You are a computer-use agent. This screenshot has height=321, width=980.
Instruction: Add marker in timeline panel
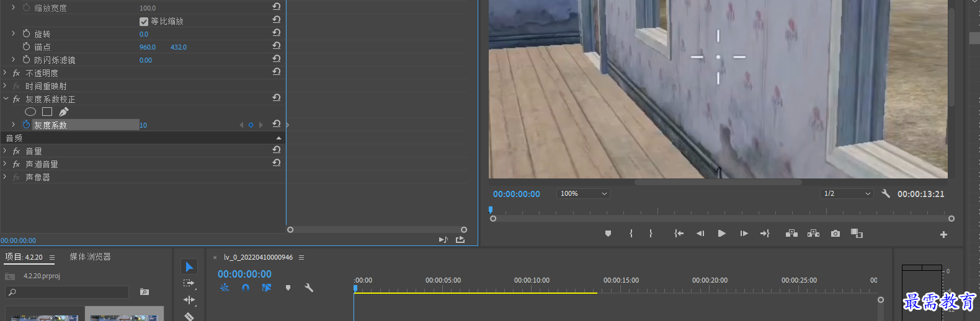(x=288, y=288)
